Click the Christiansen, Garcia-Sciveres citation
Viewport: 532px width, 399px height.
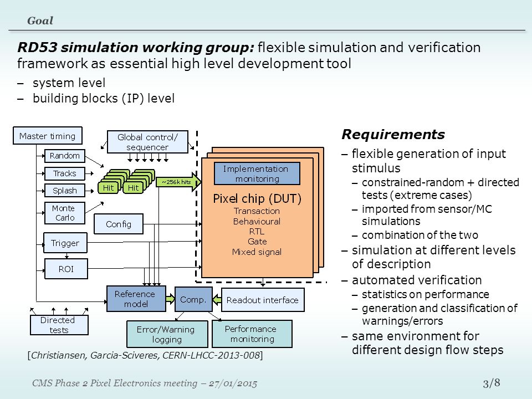[145, 355]
